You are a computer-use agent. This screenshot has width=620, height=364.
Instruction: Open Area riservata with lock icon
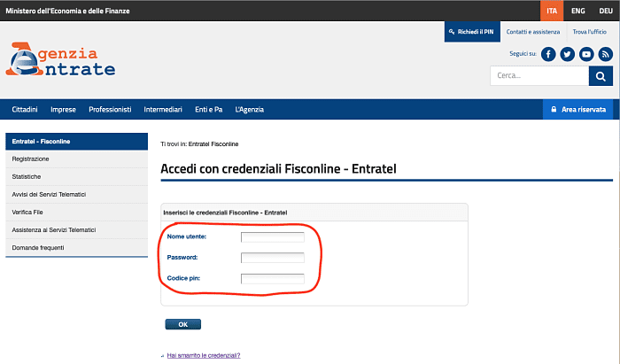click(578, 110)
